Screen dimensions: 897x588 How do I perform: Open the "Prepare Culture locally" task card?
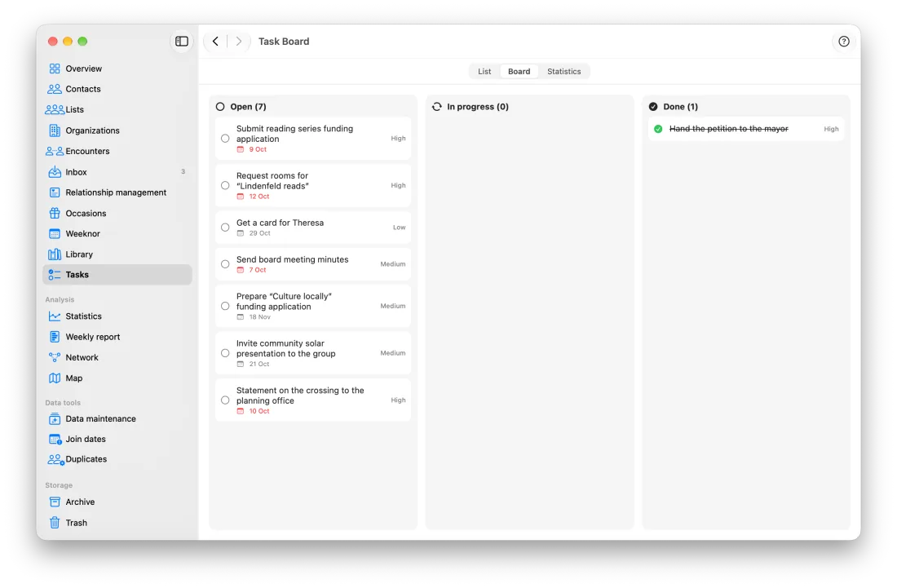tap(313, 306)
